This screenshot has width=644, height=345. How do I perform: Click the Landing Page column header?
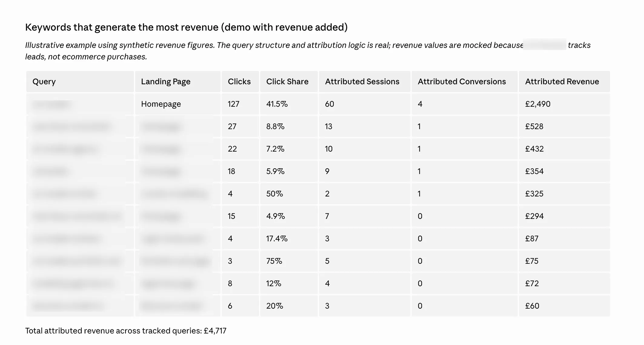[166, 82]
